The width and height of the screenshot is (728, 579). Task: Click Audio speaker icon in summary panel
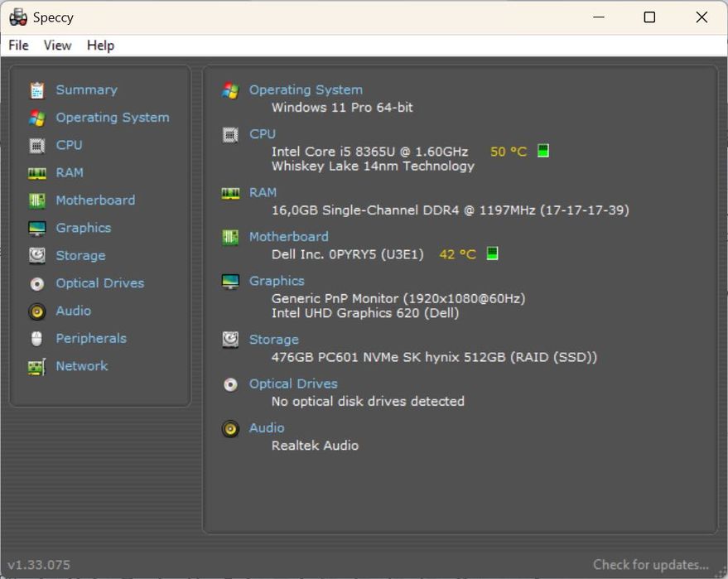(230, 428)
